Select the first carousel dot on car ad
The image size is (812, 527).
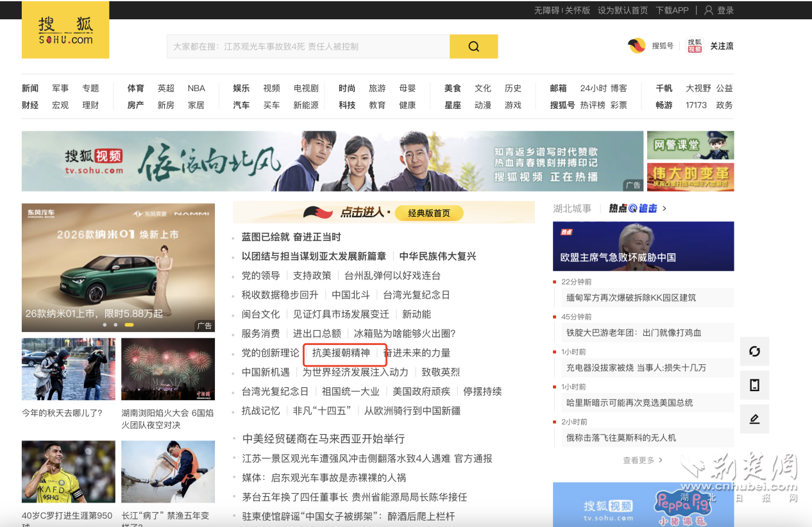coord(105,325)
